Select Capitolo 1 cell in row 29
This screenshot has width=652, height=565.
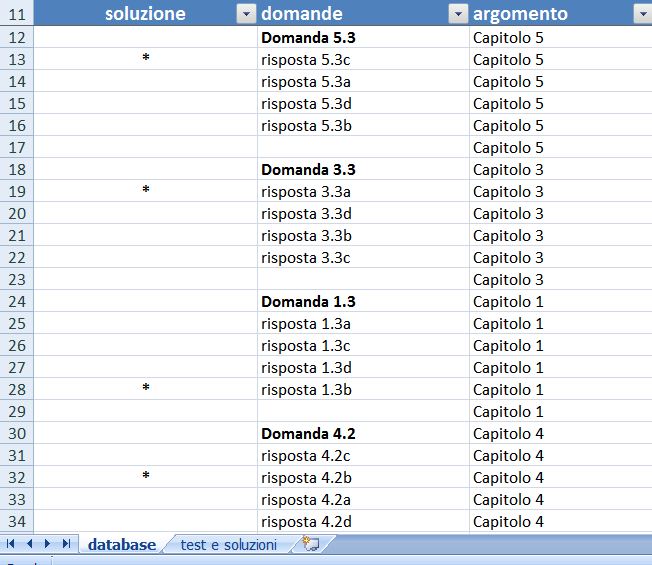pos(561,412)
